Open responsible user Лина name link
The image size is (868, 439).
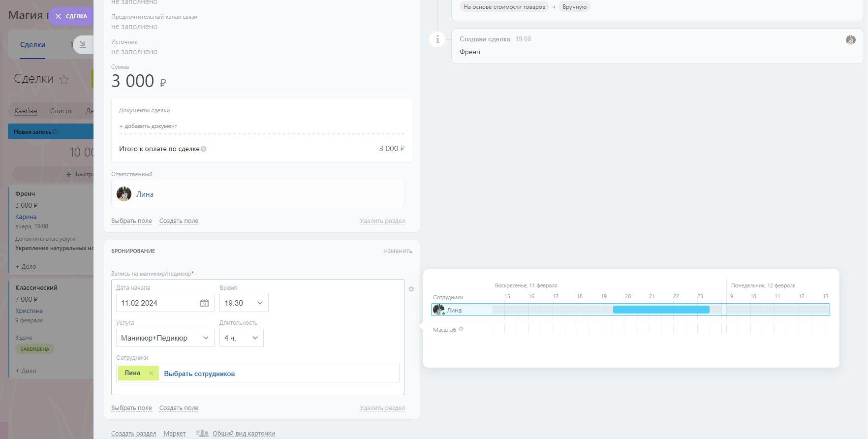145,194
